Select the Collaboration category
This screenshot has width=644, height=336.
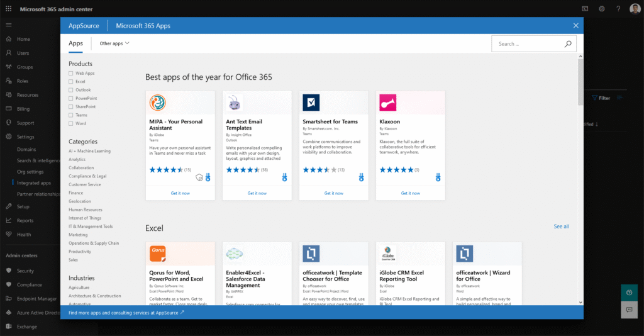click(81, 167)
